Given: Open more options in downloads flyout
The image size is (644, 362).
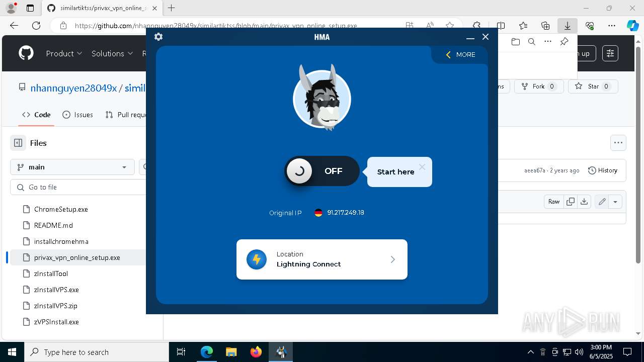Looking at the screenshot, I should point(548,42).
